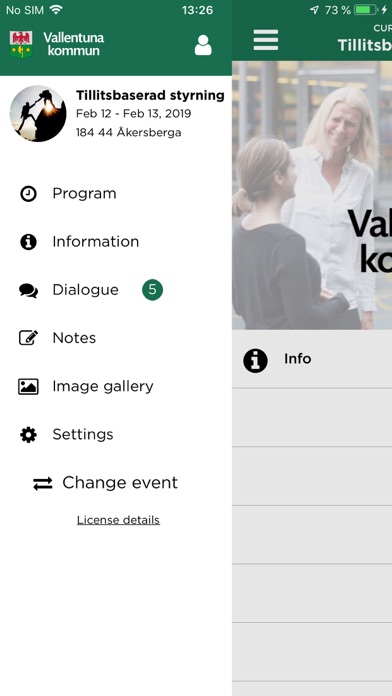Click the Dialogue chat bubbles icon

click(x=28, y=290)
